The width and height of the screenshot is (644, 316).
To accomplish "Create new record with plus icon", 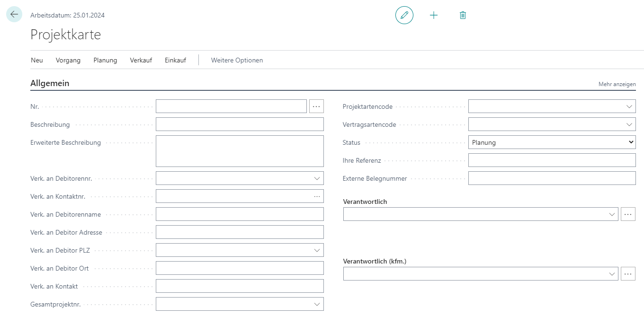I will tap(434, 15).
